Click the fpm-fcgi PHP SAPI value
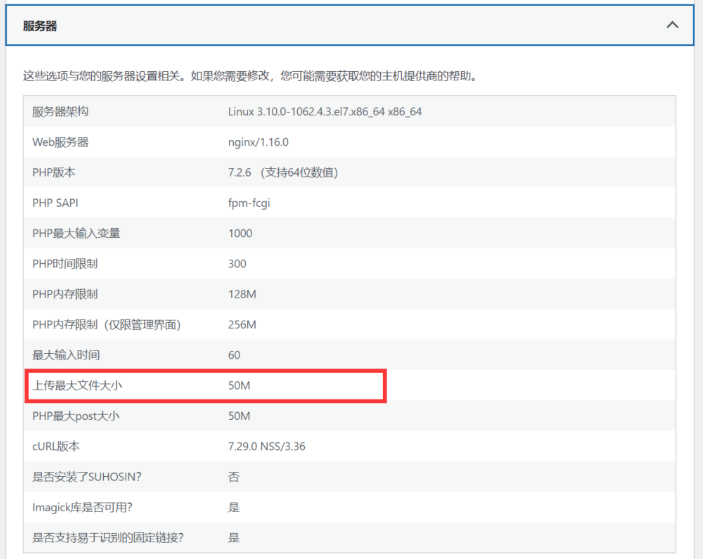This screenshot has height=559, width=703. [249, 203]
